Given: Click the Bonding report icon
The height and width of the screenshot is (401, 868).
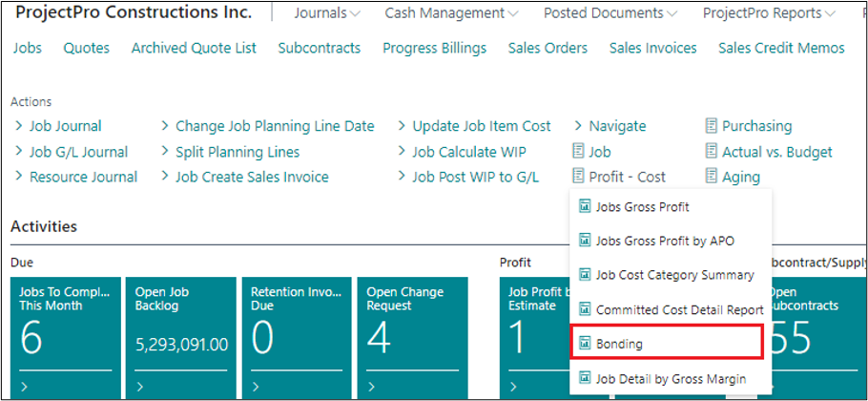Looking at the screenshot, I should 586,342.
